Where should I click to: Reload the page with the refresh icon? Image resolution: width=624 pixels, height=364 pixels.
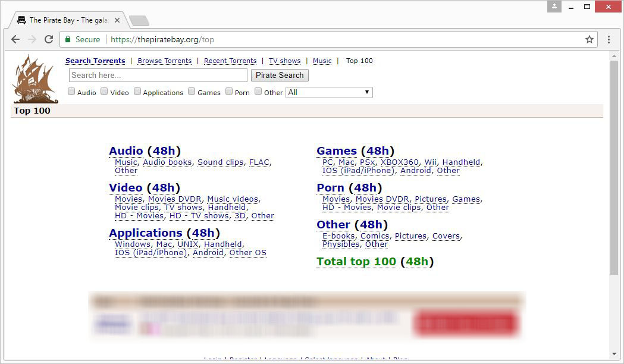tap(49, 39)
